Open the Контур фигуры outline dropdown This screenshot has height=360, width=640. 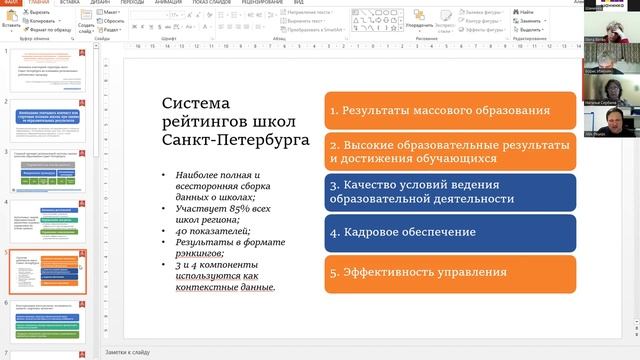[480, 21]
